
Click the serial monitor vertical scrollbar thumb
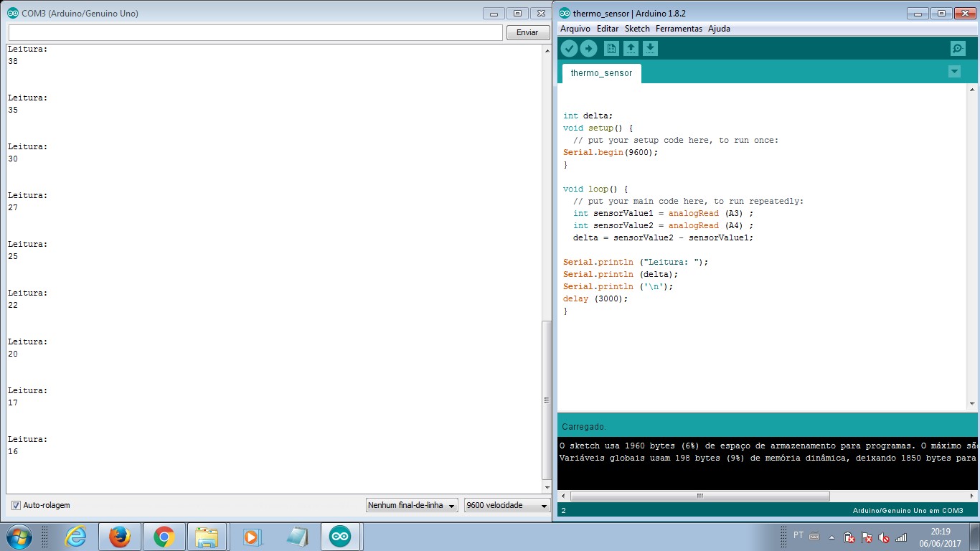(x=547, y=400)
